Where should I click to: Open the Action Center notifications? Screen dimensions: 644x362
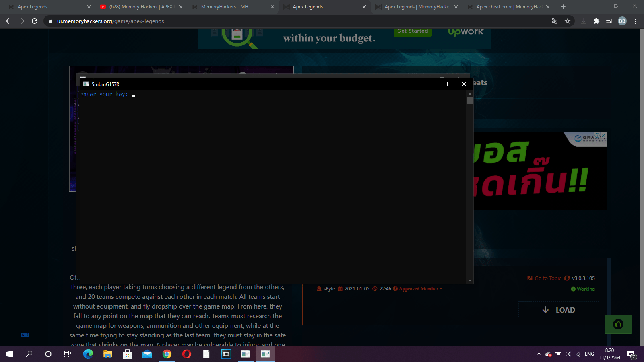click(631, 354)
